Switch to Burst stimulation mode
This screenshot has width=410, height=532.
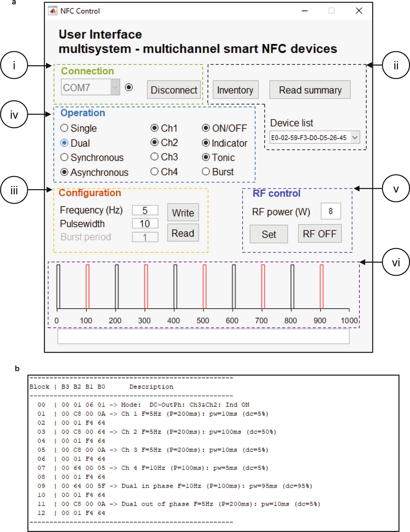click(x=206, y=172)
